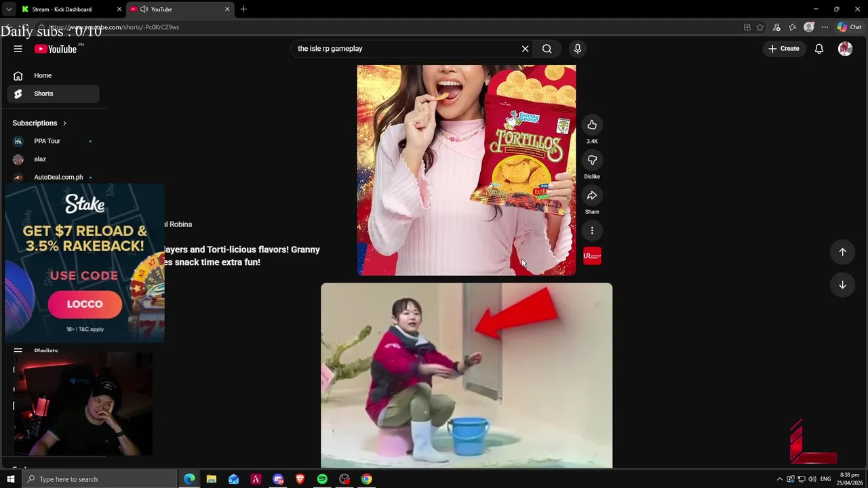868x488 pixels.
Task: Open File Explorer from taskbar
Action: click(212, 479)
